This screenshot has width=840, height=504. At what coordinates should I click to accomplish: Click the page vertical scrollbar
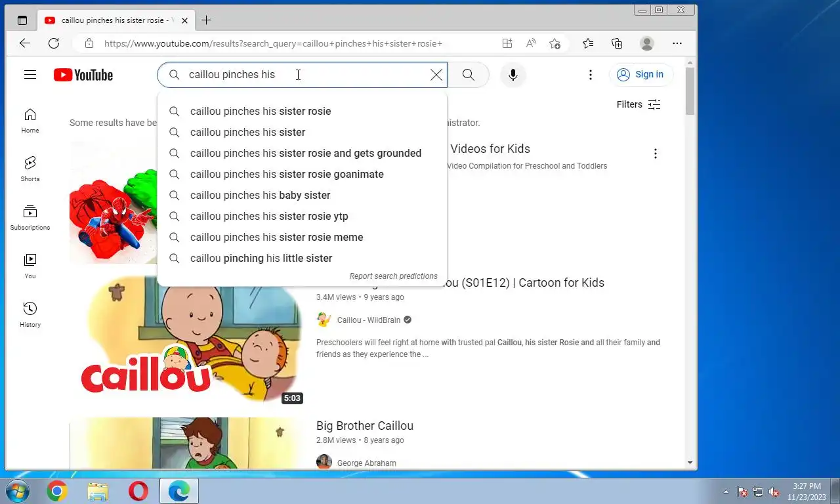(x=690, y=91)
